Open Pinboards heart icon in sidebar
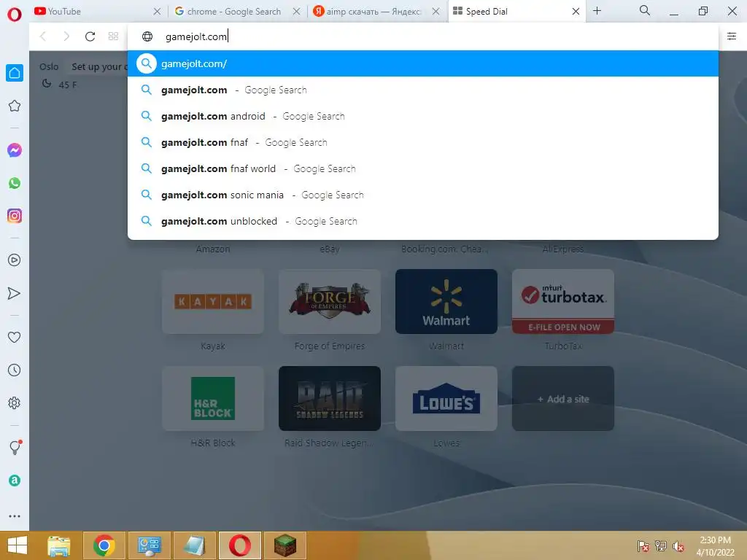Screen dimensions: 747x560 click(x=15, y=337)
